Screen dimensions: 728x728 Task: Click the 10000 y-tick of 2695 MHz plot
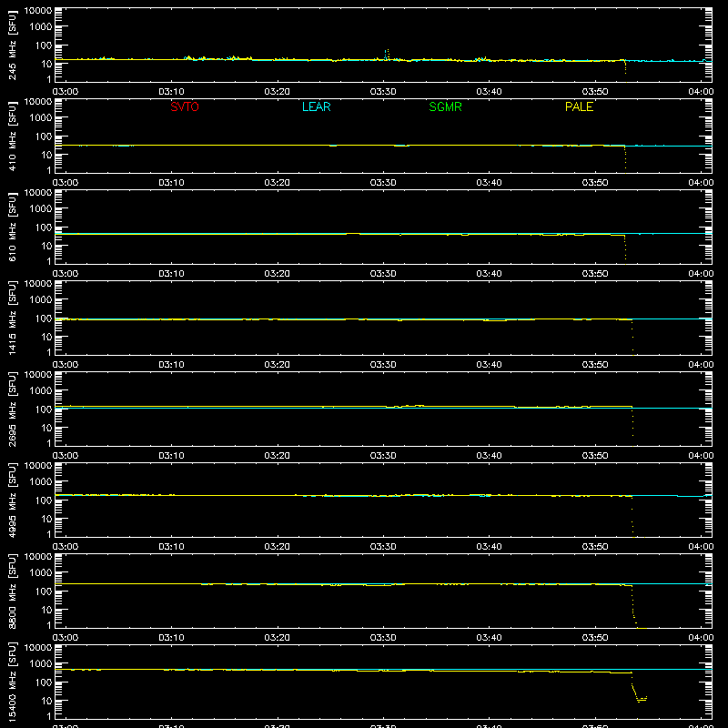pyautogui.click(x=38, y=375)
